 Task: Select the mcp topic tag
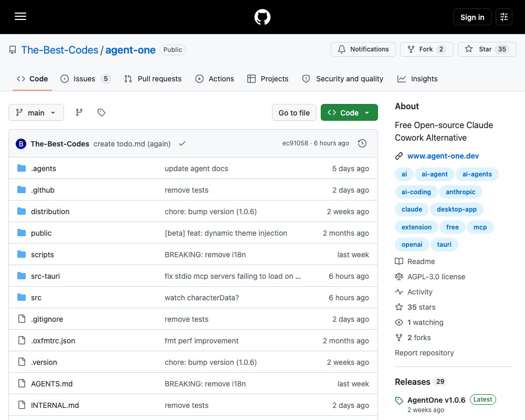tap(480, 227)
